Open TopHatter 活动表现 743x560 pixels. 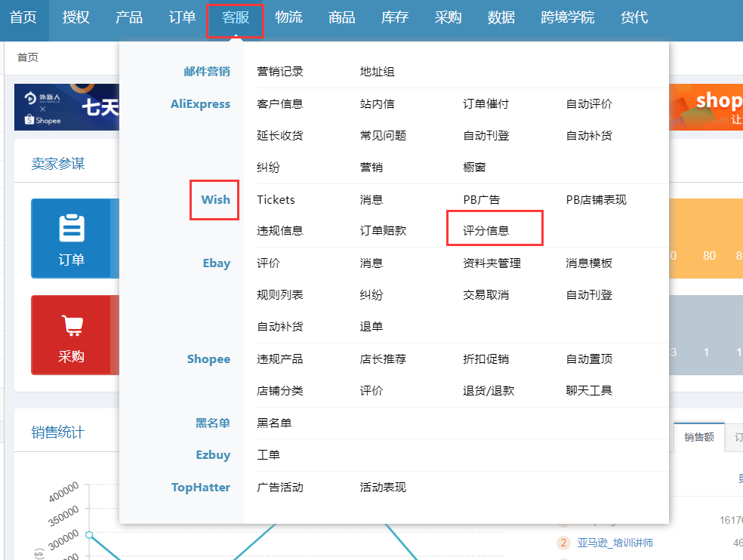(x=383, y=487)
